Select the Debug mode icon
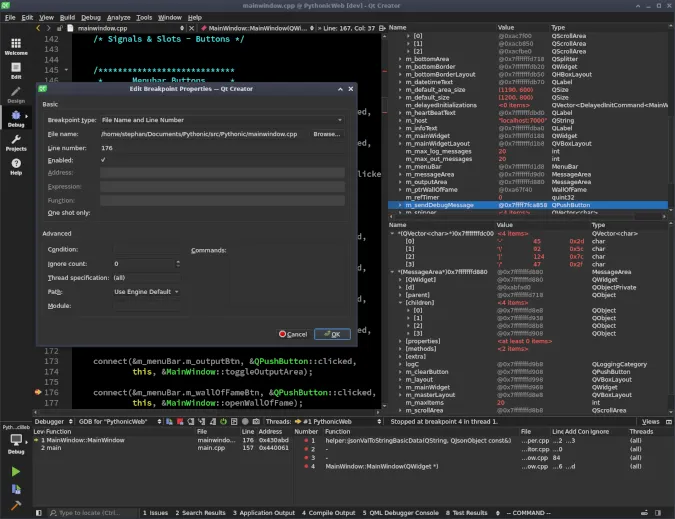 16,119
